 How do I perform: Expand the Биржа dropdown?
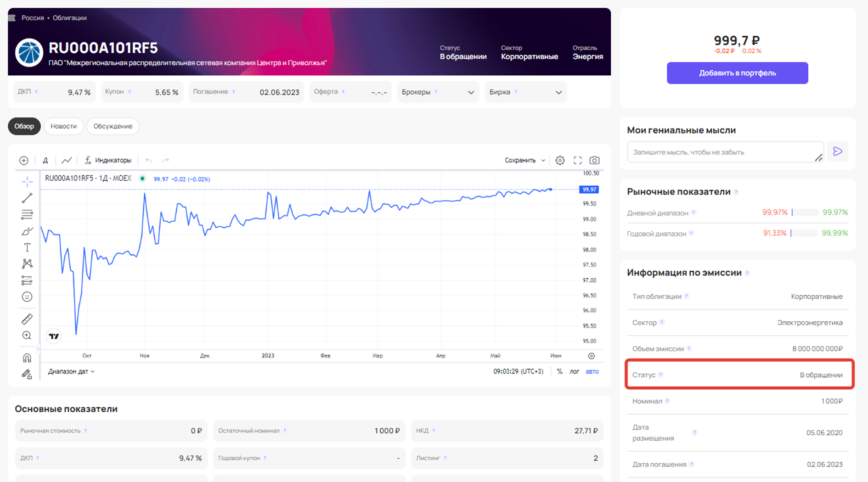click(x=525, y=92)
